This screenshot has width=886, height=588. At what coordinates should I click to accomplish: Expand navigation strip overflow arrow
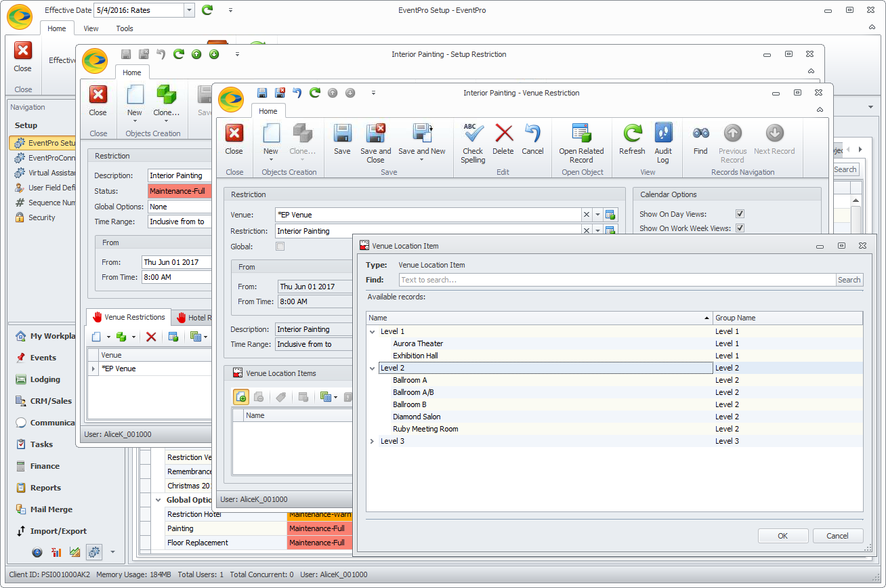tap(113, 552)
